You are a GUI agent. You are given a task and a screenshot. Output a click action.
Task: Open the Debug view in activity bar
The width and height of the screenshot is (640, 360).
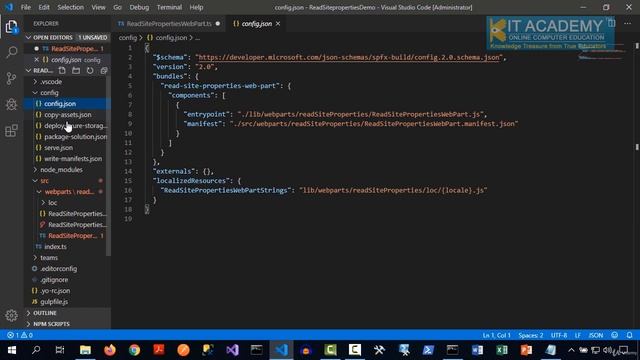[x=11, y=104]
